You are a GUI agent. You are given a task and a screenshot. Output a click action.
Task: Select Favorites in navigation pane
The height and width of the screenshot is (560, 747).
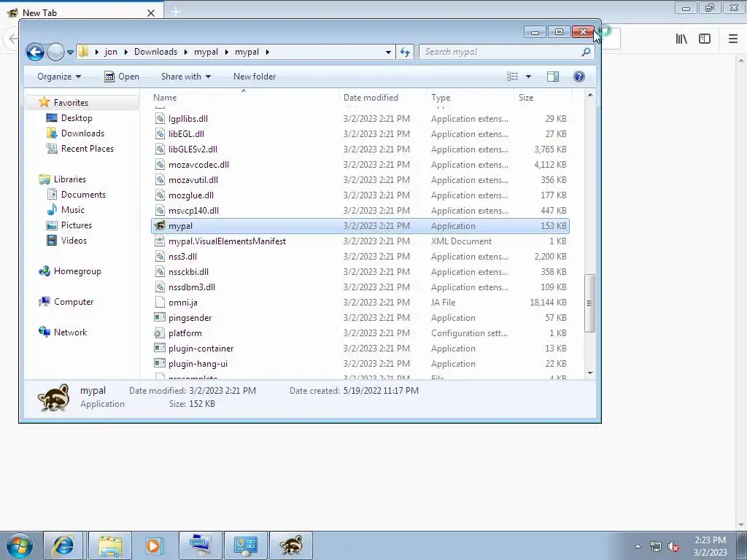point(71,103)
